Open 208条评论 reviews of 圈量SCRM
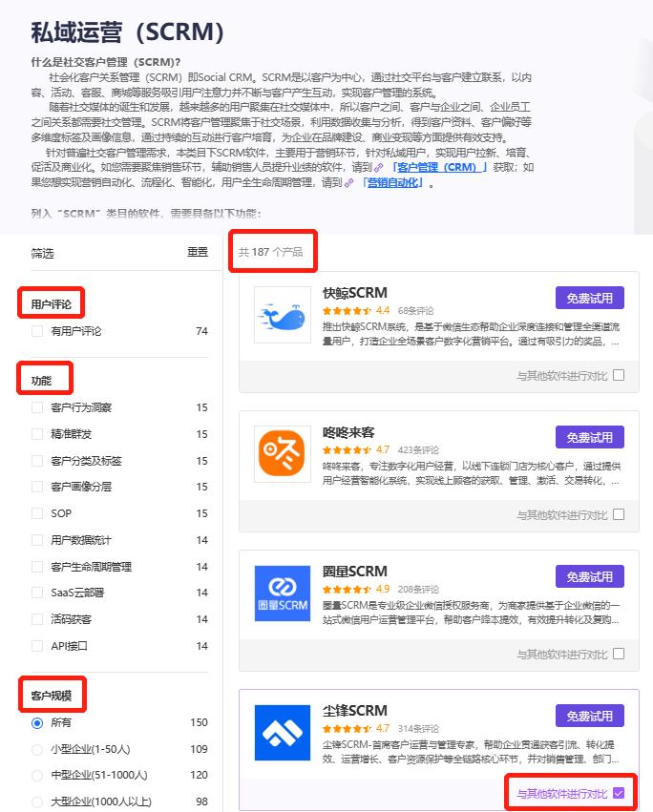The height and width of the screenshot is (812, 653). [418, 590]
